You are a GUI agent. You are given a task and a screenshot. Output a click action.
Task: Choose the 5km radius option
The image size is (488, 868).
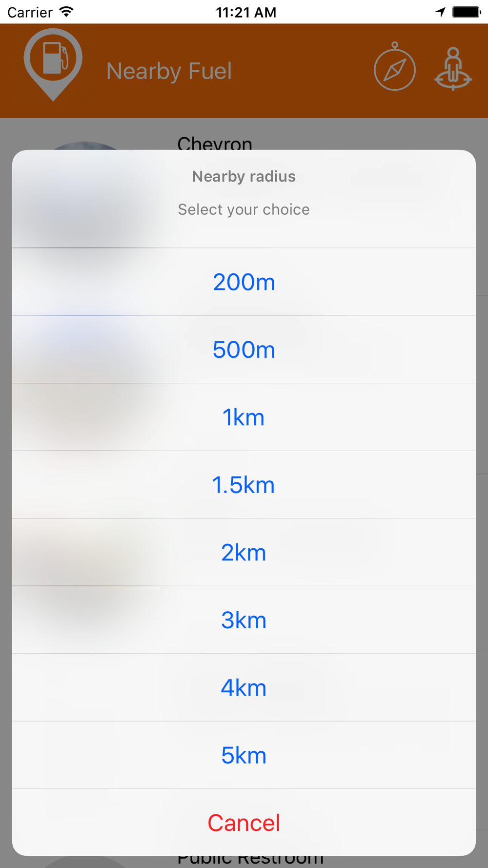point(244,755)
